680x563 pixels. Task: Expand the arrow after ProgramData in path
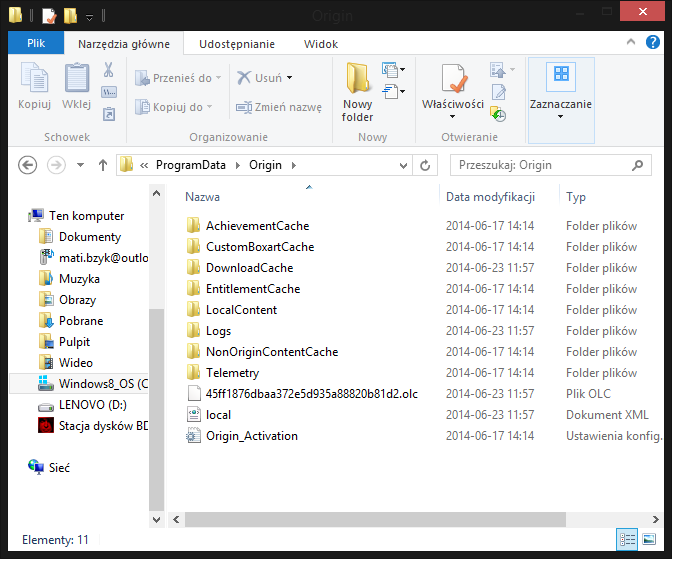pos(238,166)
